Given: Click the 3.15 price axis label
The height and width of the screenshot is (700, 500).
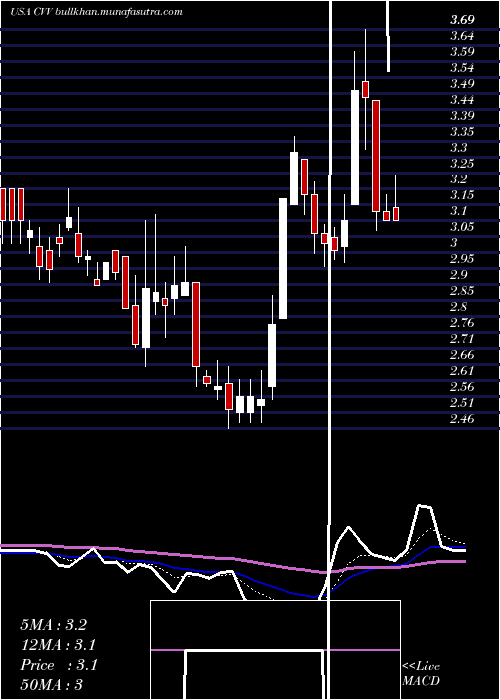Looking at the screenshot, I should (x=462, y=195).
